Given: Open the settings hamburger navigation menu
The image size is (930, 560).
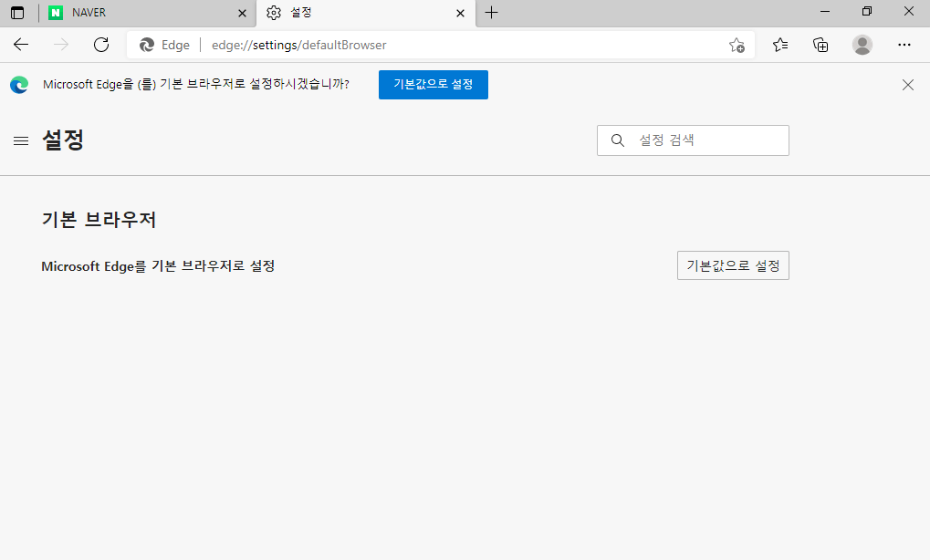Looking at the screenshot, I should (x=21, y=140).
